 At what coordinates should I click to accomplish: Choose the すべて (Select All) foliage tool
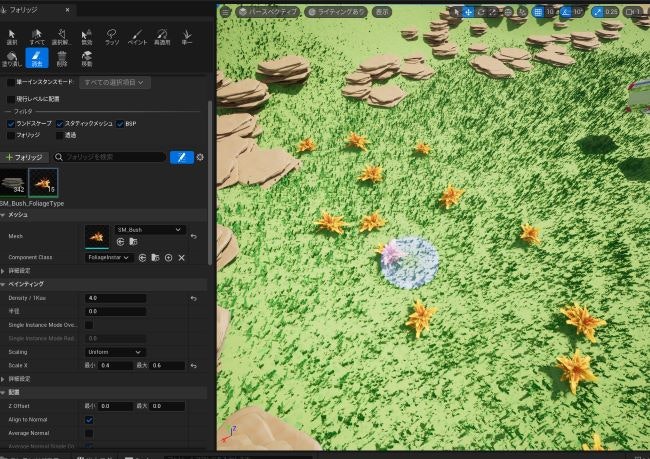(x=37, y=37)
